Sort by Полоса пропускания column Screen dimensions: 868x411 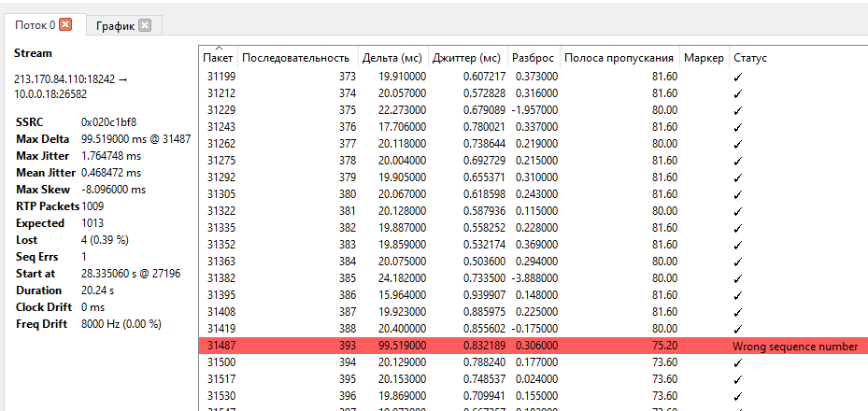pyautogui.click(x=619, y=58)
